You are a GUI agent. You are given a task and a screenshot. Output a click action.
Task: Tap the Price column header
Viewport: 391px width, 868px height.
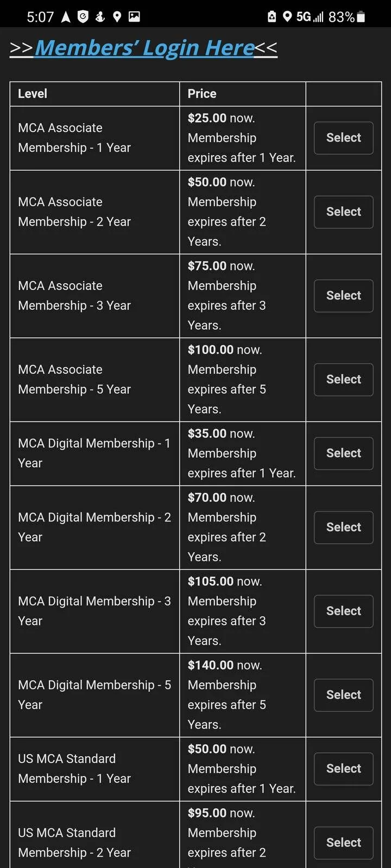coord(202,94)
